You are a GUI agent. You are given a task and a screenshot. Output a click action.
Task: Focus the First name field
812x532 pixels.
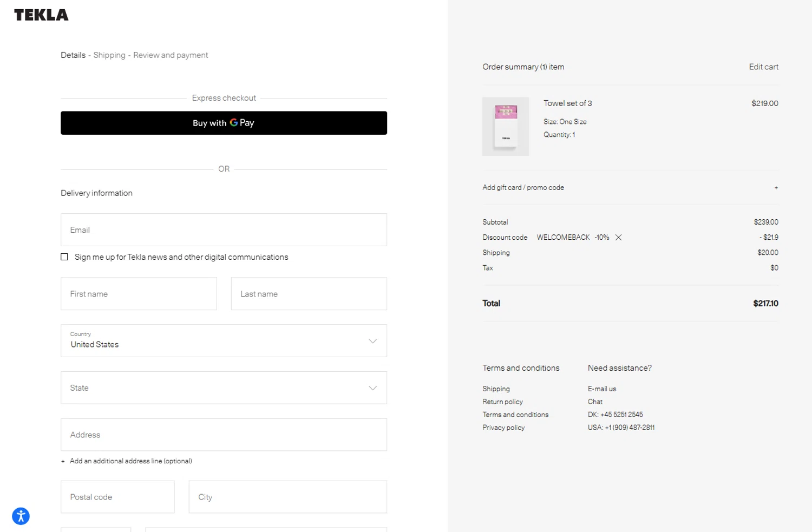coord(139,294)
